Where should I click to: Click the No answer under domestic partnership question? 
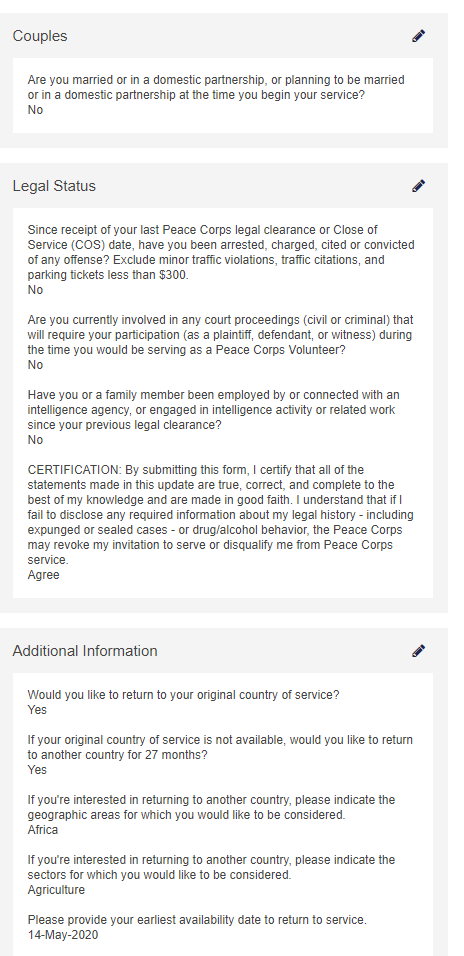35,110
